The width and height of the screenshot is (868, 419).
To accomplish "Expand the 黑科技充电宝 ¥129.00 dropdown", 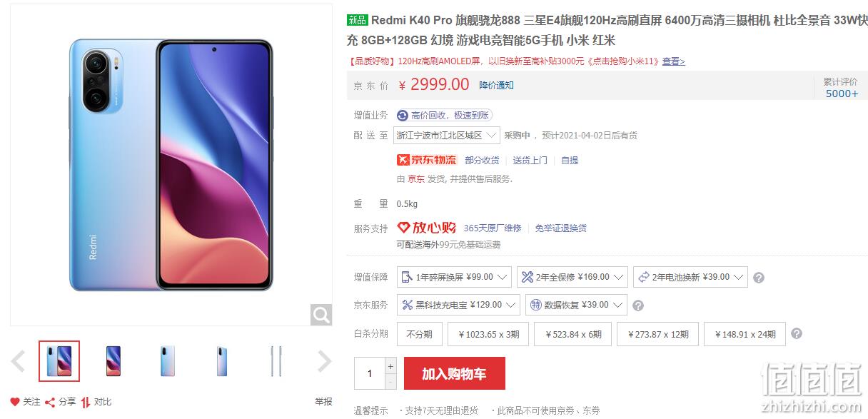I will tap(458, 305).
